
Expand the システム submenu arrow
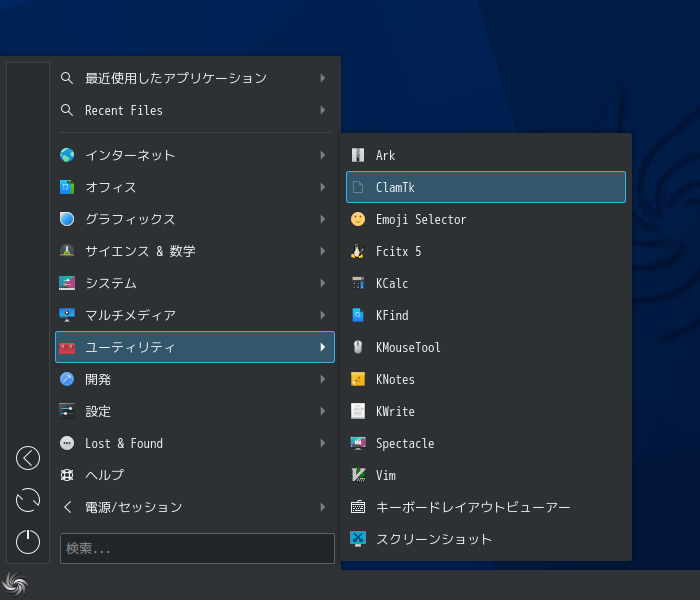pos(323,283)
